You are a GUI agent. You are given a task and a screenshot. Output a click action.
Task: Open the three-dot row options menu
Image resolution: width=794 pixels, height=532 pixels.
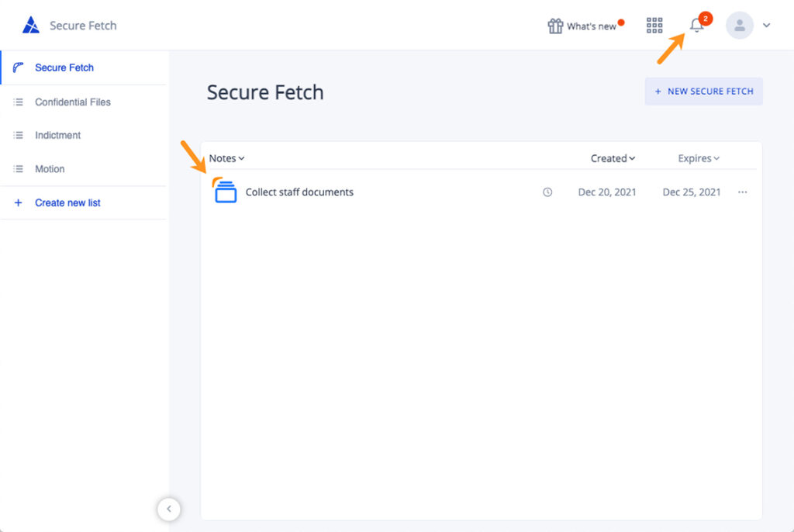point(742,192)
